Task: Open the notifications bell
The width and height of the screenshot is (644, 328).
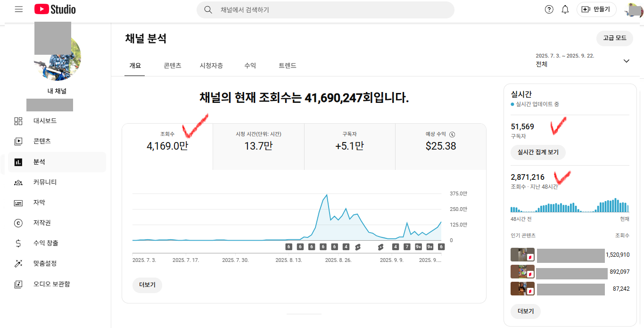Action: pyautogui.click(x=565, y=9)
